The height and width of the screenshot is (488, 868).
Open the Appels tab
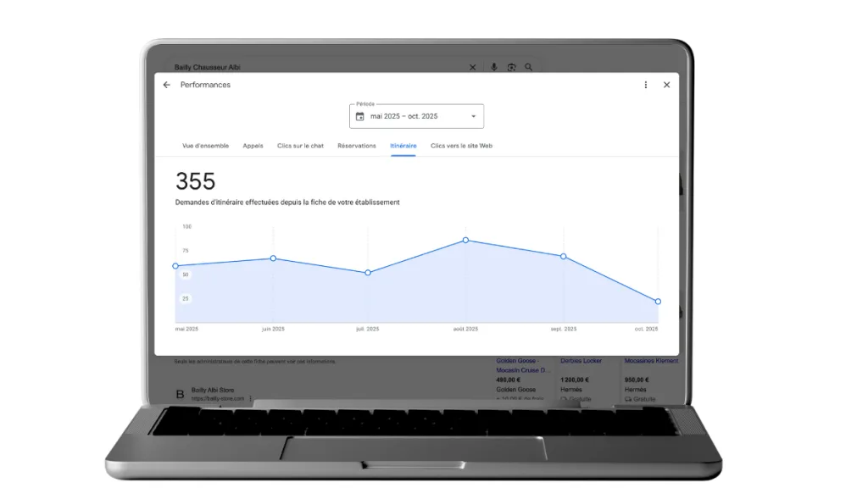[253, 146]
